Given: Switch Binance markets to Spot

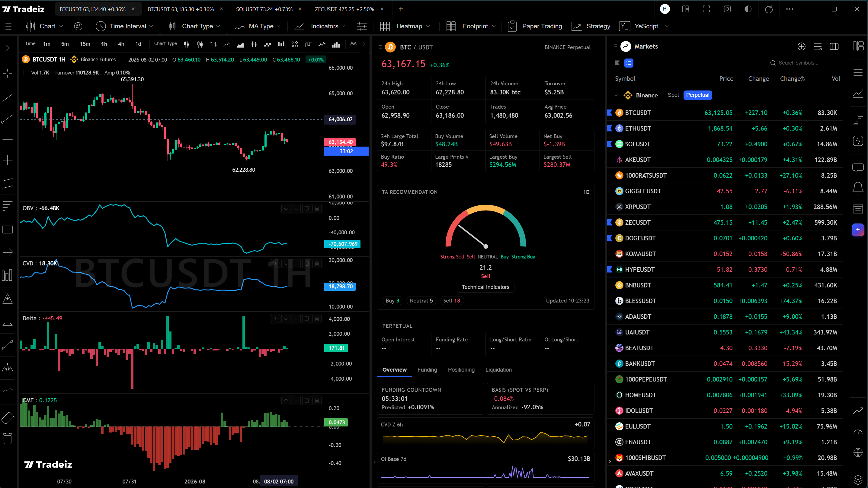Looking at the screenshot, I should coord(673,95).
